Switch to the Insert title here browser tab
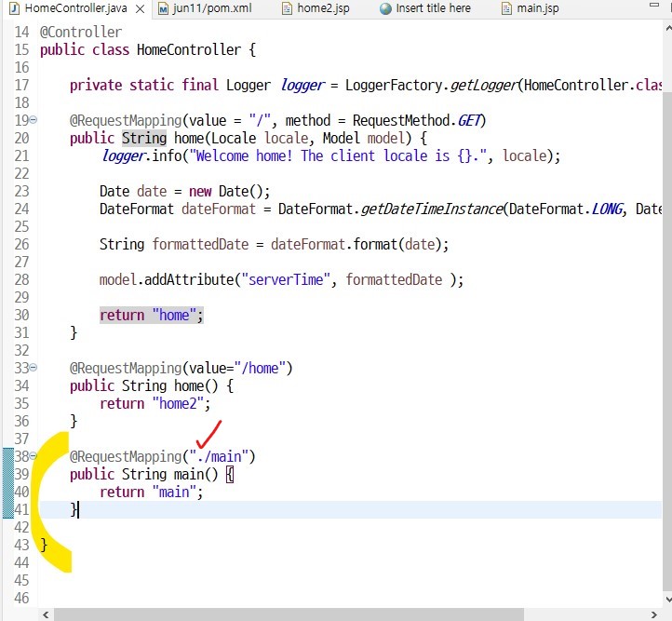672x621 pixels. 434,8
